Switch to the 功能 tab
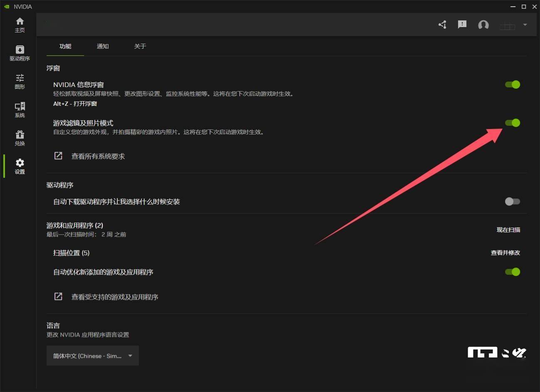Image resolution: width=540 pixels, height=392 pixels. pos(65,46)
